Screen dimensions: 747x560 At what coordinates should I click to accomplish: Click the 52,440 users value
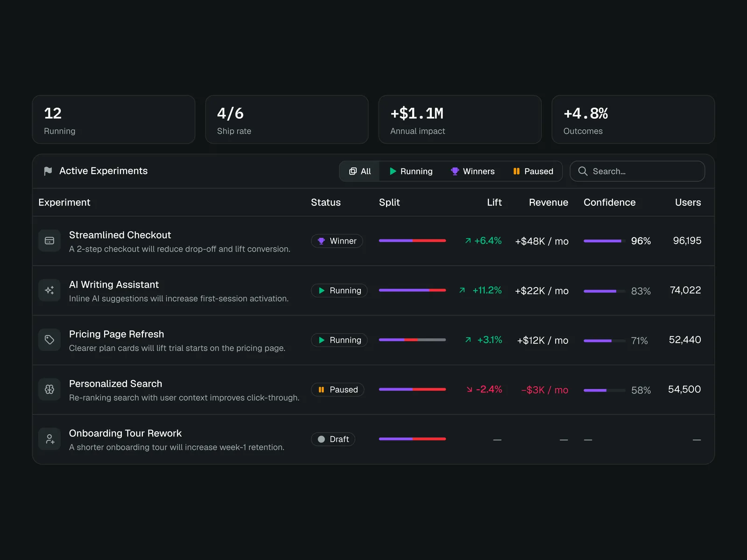coord(685,340)
